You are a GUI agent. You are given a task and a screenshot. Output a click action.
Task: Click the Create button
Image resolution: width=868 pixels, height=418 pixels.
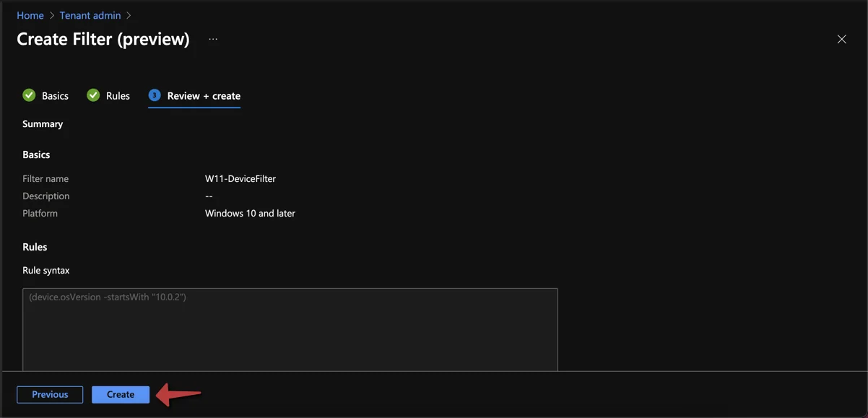coord(121,394)
